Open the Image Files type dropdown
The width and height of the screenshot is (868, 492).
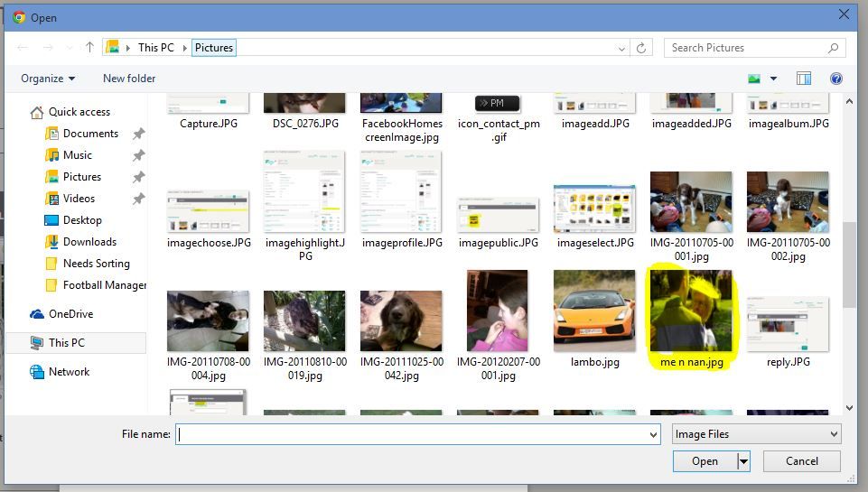[756, 434]
